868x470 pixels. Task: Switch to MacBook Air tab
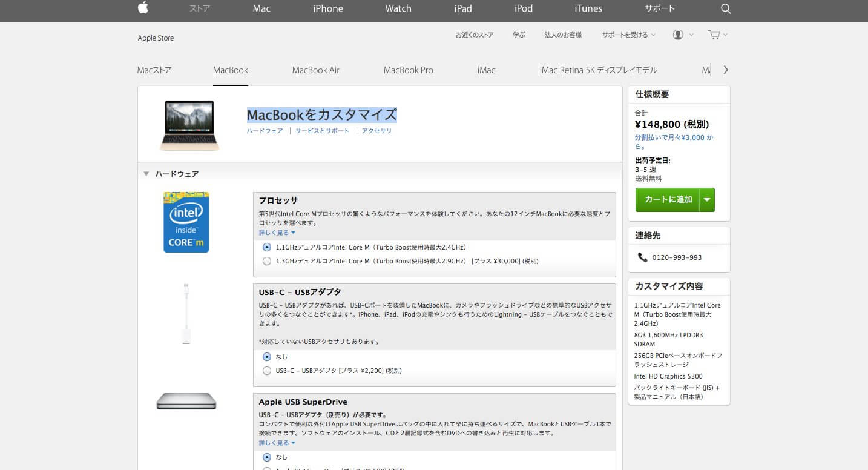(316, 70)
